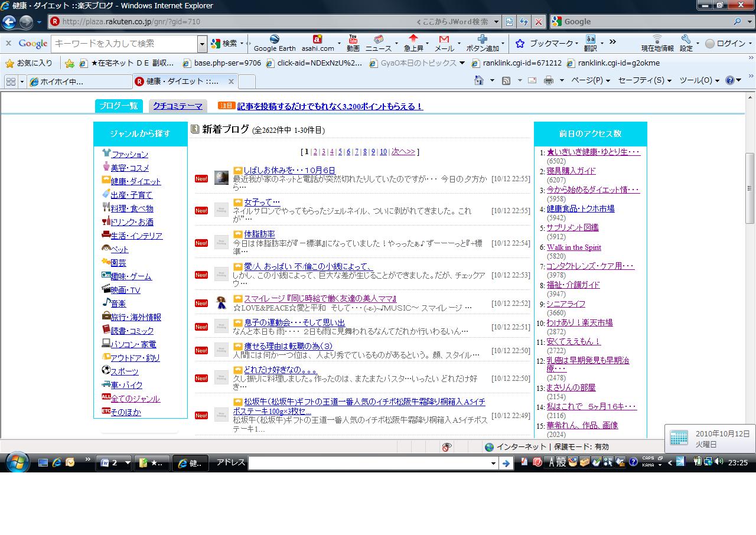Viewport: 756px width, 535px height.
Task: Click the Windows Start button
Action: [17, 462]
